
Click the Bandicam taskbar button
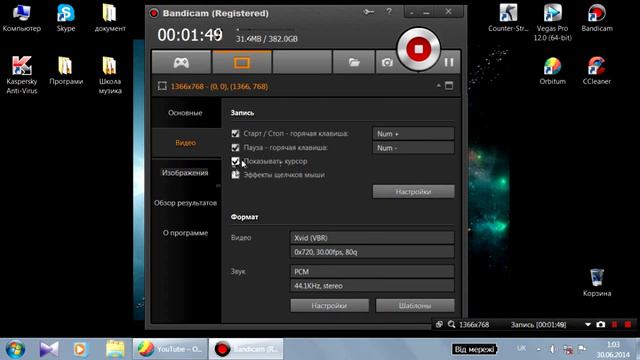pos(246,349)
